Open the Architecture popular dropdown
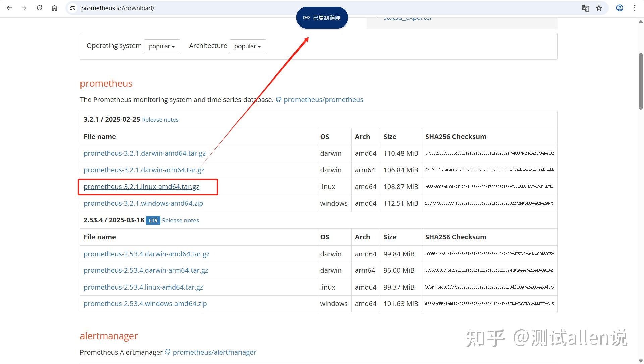Viewport: 644px width, 364px height. tap(247, 46)
